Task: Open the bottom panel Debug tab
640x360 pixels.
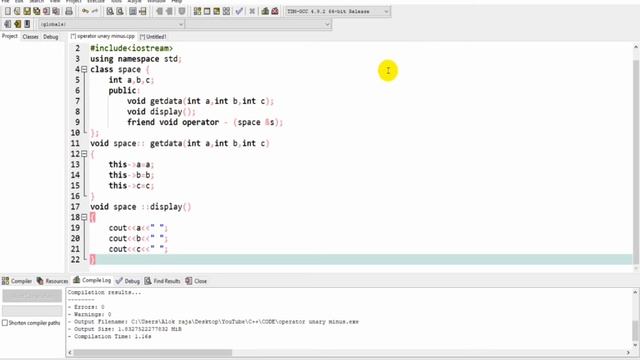Action: 128,281
